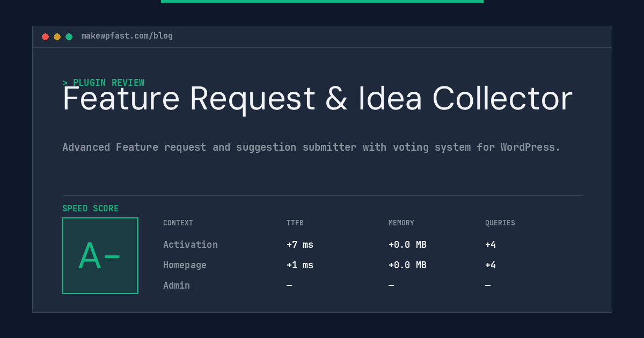Click the 'MEMORY' column header
Viewport: 644px width, 338px height.
point(401,223)
